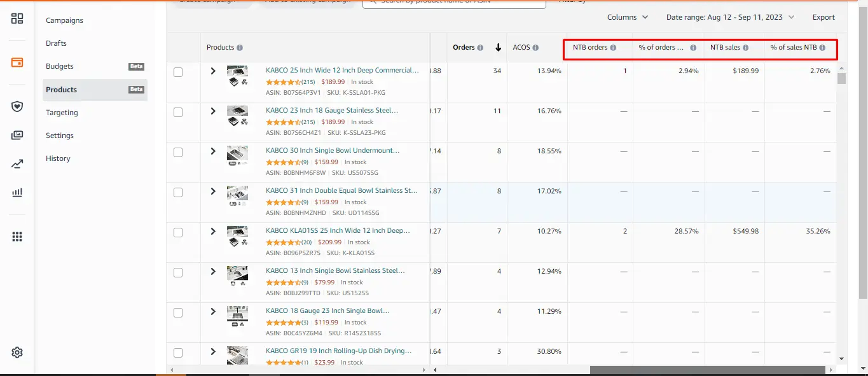Click thumbnail of KABCO KLA01SS 25 Inch product
This screenshot has width=868, height=376.
click(237, 237)
